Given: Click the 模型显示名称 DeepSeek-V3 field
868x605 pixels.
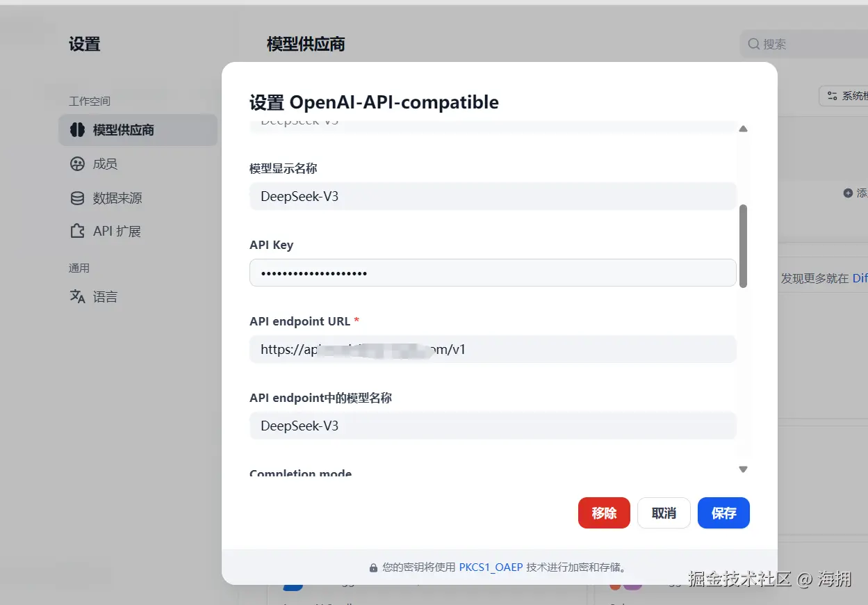Looking at the screenshot, I should [493, 196].
